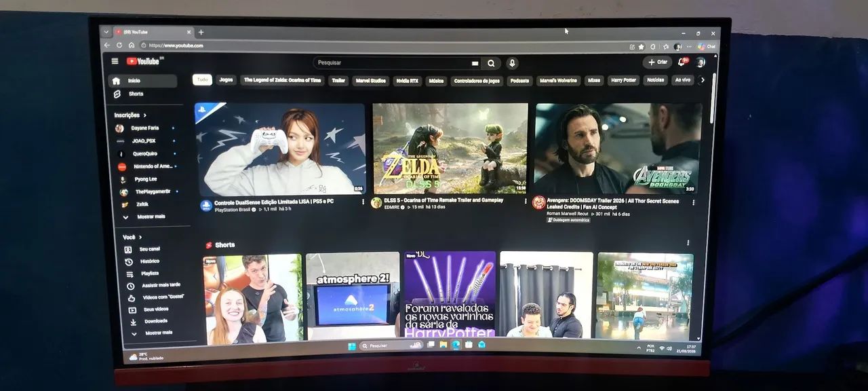Go back in the browser
This screenshot has height=391, width=868.
click(107, 45)
